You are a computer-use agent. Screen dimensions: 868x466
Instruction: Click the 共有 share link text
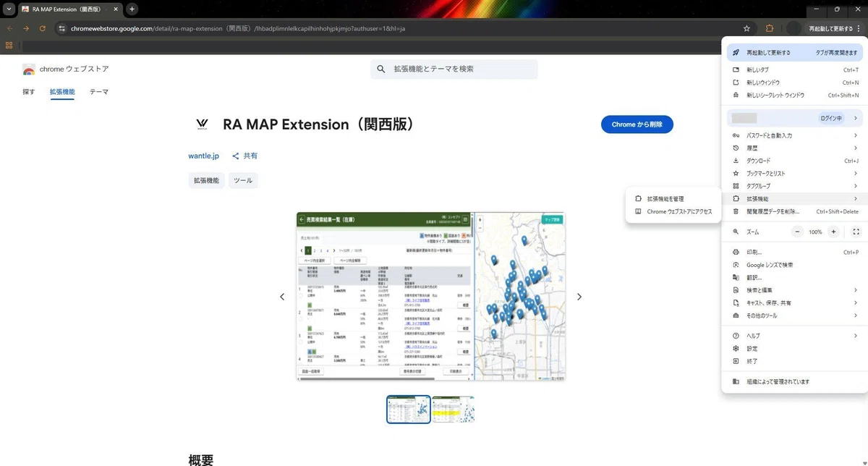click(250, 156)
